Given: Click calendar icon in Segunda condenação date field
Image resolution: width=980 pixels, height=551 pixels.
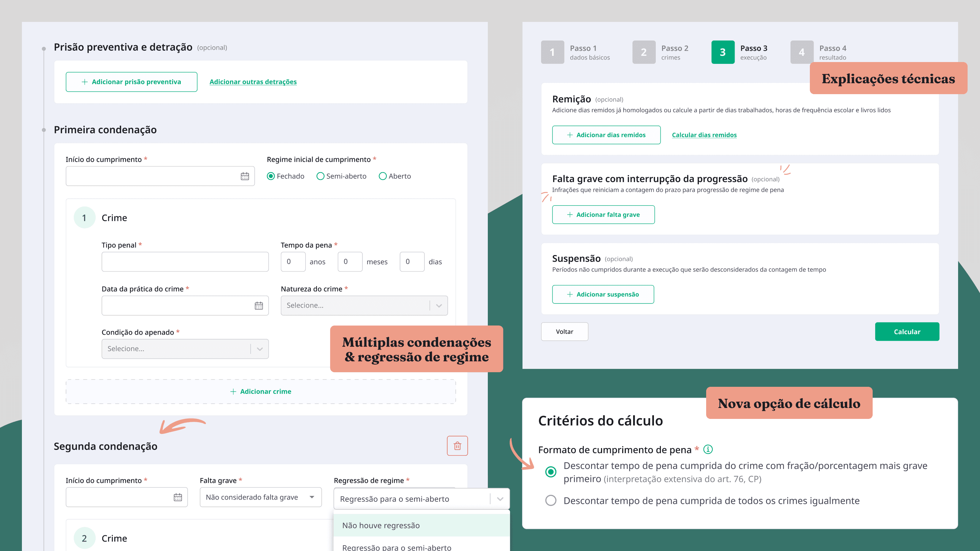Looking at the screenshot, I should click(x=178, y=497).
